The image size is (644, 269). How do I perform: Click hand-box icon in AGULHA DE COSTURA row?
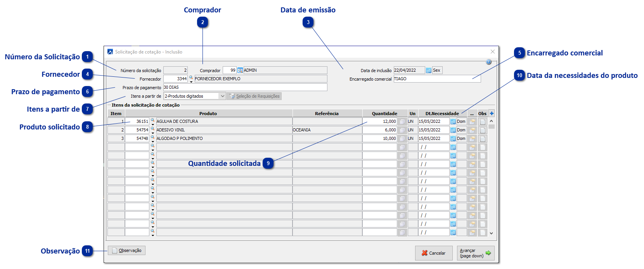coord(472,121)
